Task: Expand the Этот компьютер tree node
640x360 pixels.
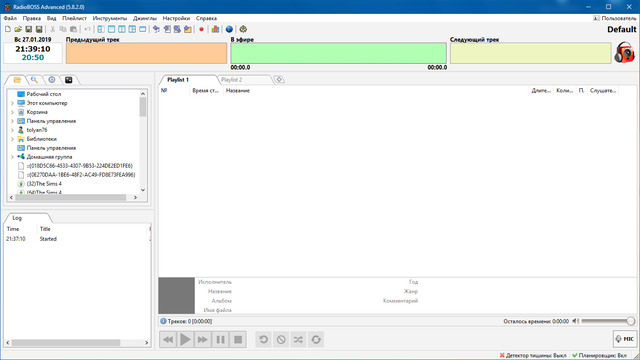Action: coord(12,103)
